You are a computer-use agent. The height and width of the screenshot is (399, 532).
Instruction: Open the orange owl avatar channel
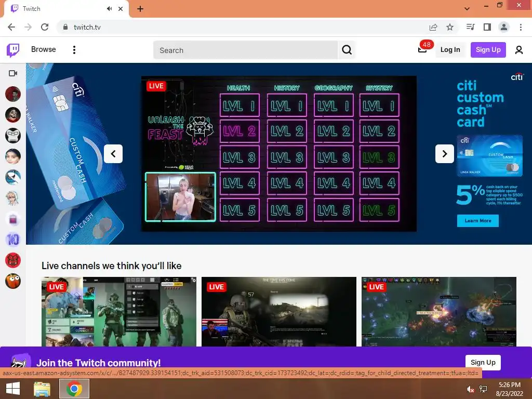tap(13, 281)
